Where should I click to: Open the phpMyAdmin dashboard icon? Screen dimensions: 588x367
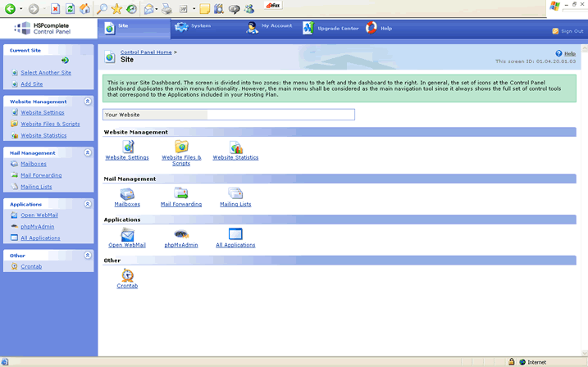tap(181, 234)
